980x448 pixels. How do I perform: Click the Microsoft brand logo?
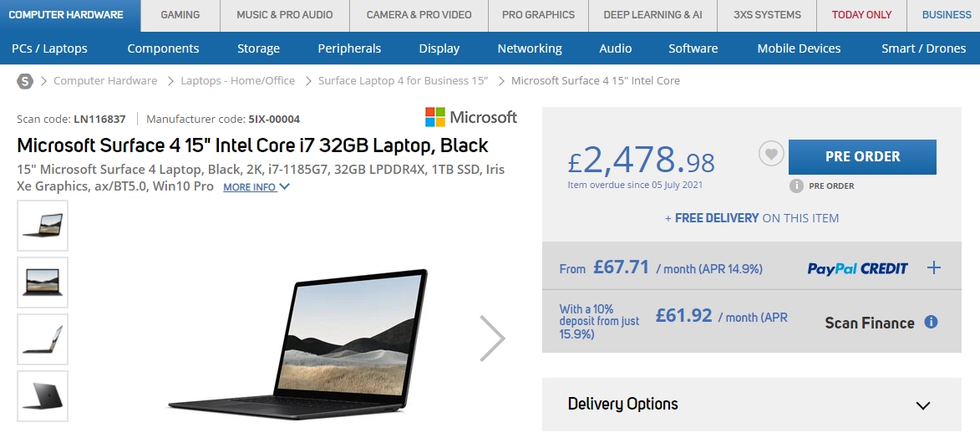click(471, 117)
